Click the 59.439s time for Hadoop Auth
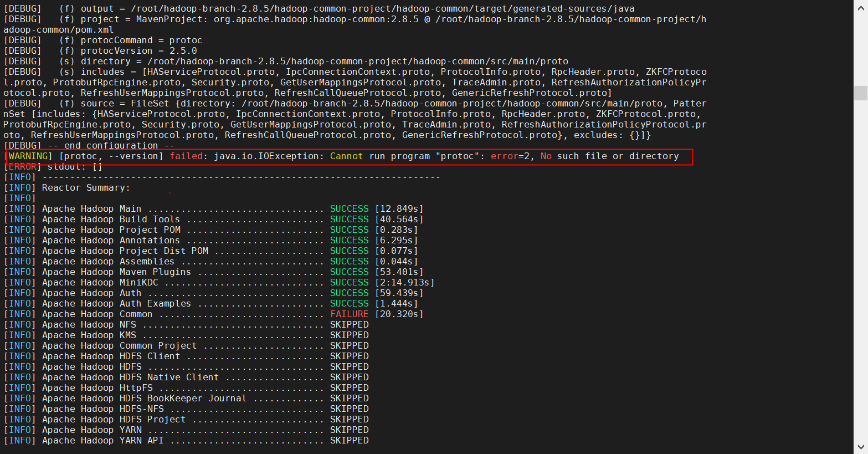The height and width of the screenshot is (454, 868). [399, 293]
